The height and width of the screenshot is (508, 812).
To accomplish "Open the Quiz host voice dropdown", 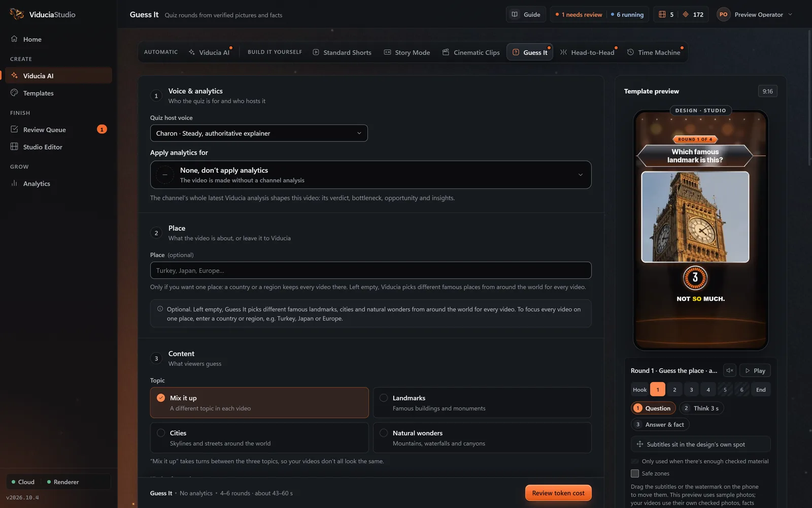I will (x=259, y=133).
